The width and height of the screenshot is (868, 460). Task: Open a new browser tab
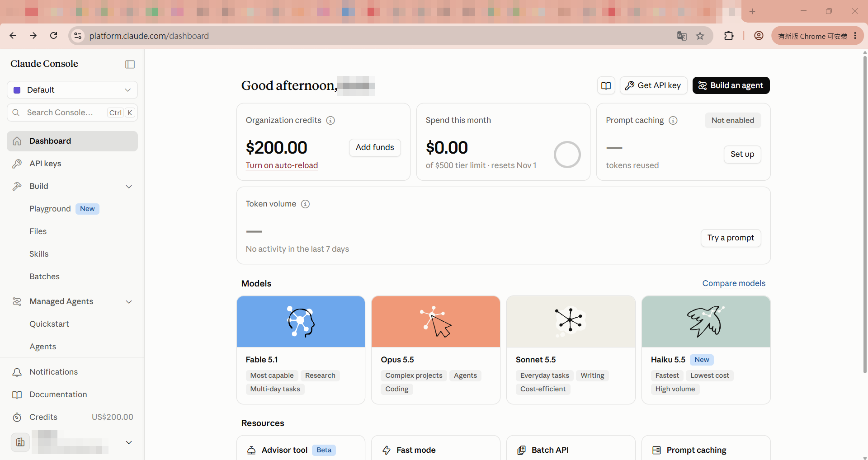pos(752,11)
